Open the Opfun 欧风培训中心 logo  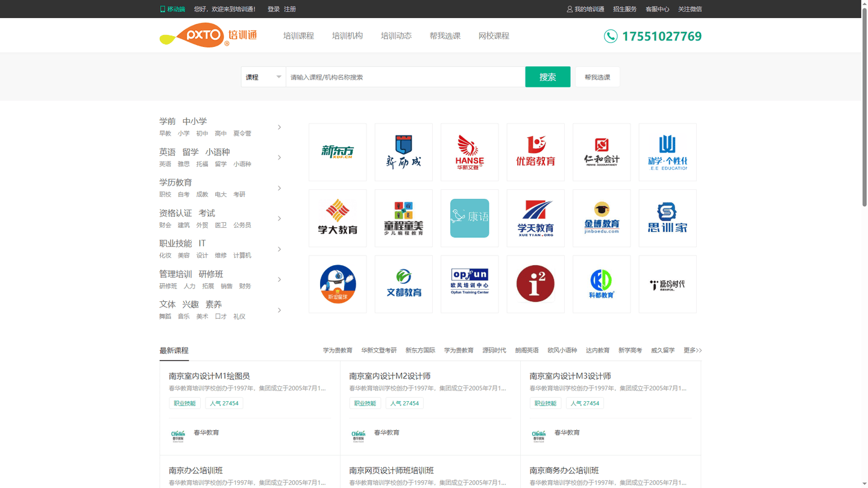[x=470, y=284]
